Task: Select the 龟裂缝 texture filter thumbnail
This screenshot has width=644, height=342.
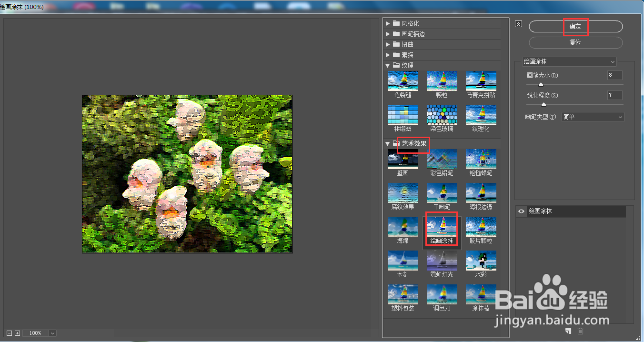Action: 403,81
